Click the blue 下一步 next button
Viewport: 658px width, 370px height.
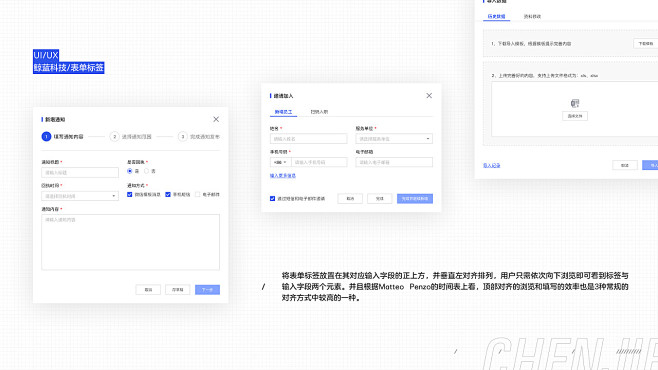click(207, 290)
